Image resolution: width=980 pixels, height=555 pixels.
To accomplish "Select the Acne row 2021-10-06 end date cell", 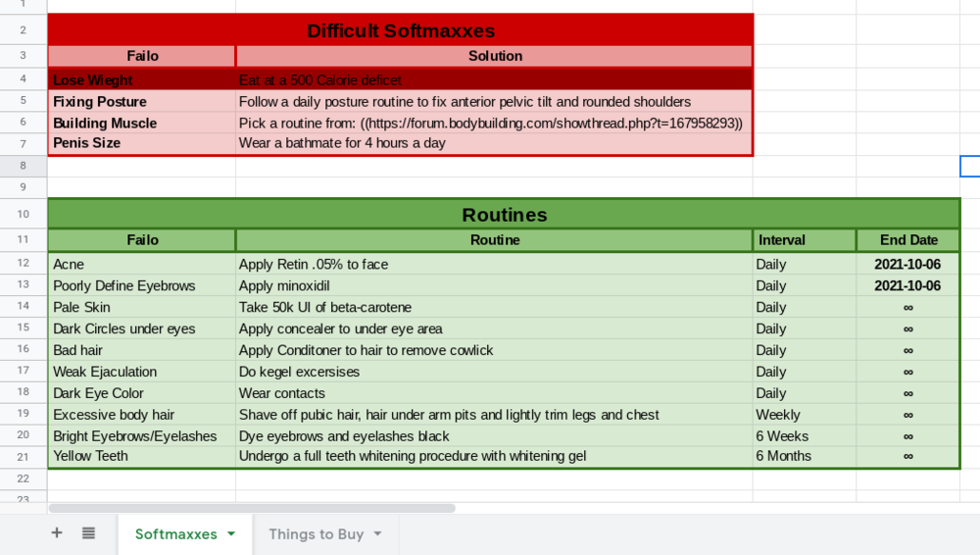I will click(x=907, y=264).
